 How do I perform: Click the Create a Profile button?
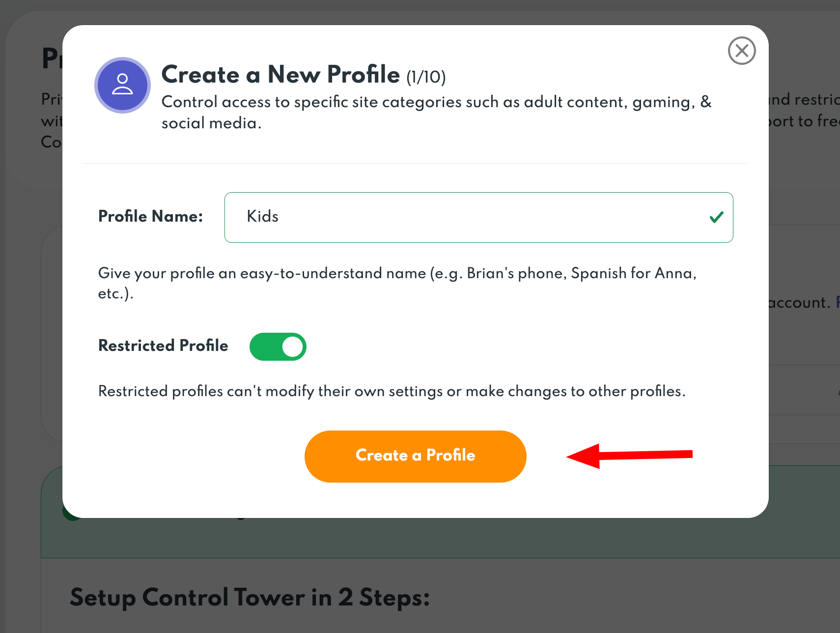[x=416, y=456]
